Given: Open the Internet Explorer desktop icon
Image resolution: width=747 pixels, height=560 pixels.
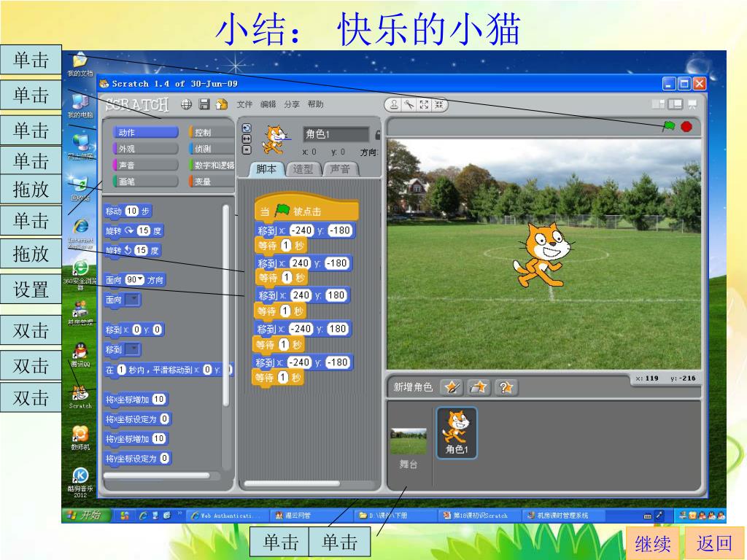Looking at the screenshot, I should [x=80, y=233].
